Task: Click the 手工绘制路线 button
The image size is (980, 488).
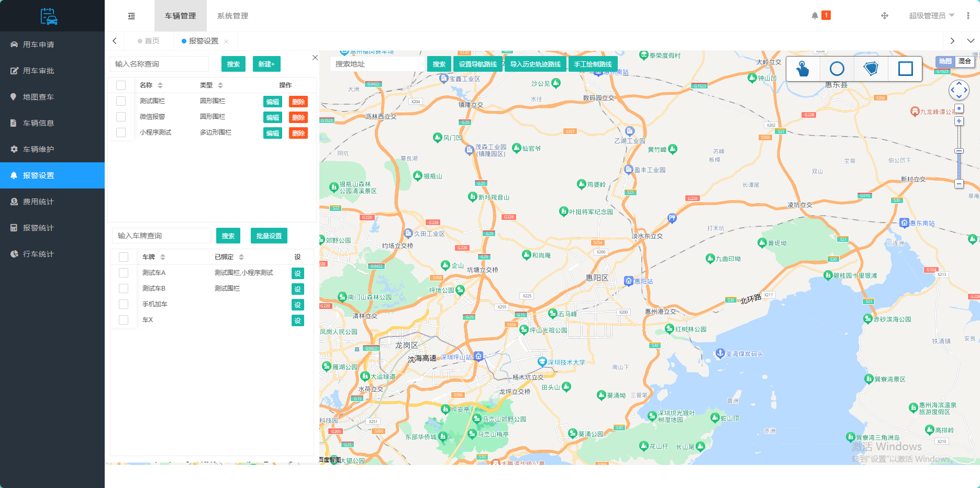Action: coord(593,64)
